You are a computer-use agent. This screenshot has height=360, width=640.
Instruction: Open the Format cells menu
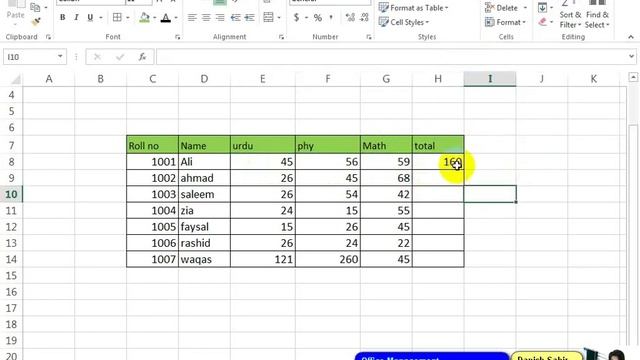point(505,22)
